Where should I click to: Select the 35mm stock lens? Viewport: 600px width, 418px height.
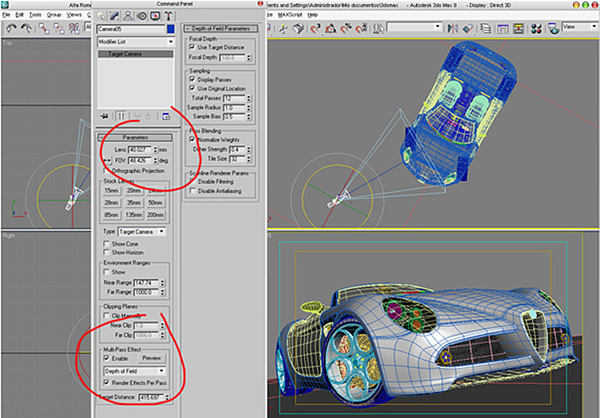tap(134, 203)
